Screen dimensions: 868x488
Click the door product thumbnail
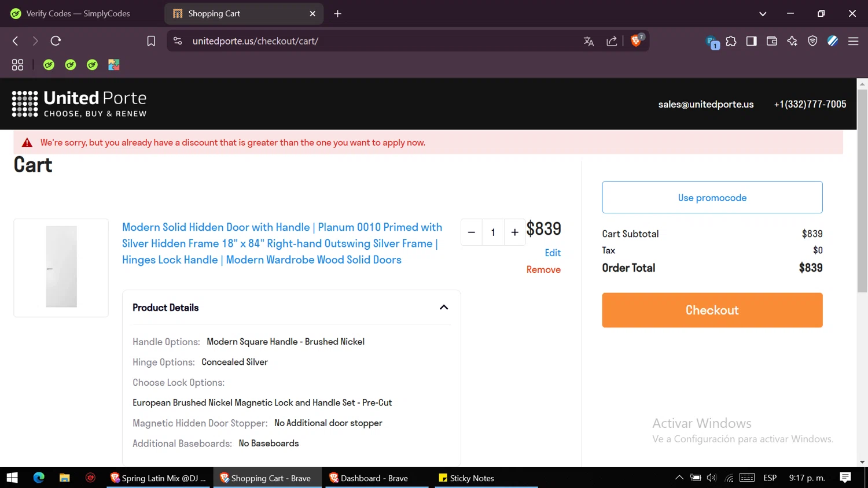click(x=61, y=267)
